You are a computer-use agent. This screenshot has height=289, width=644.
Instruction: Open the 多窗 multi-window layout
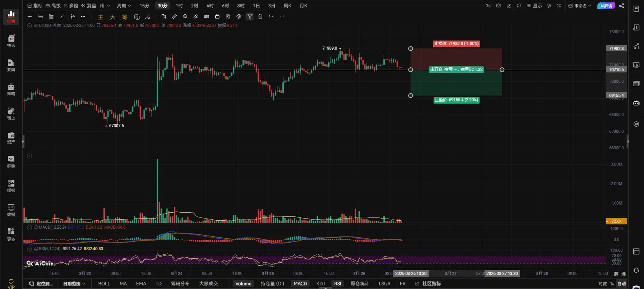tap(71, 6)
